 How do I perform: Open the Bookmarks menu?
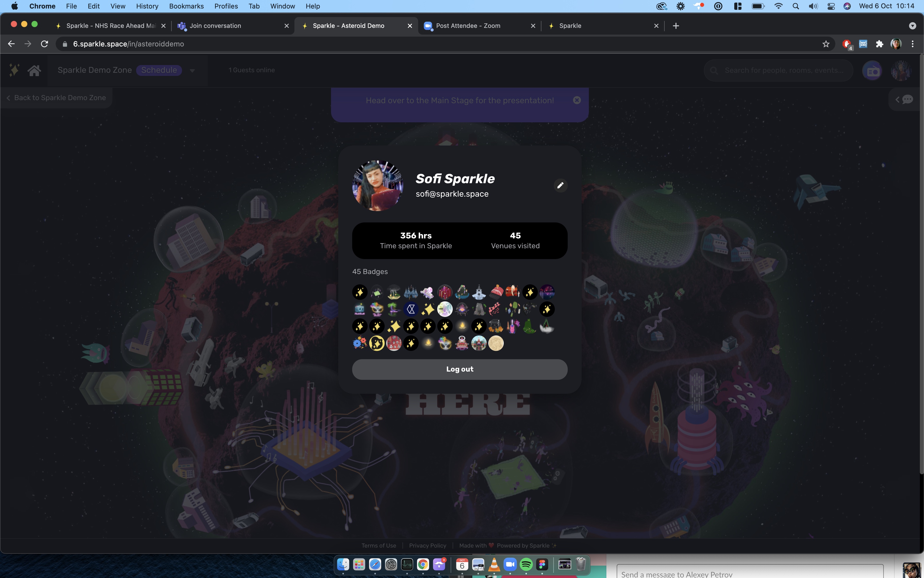pos(186,6)
